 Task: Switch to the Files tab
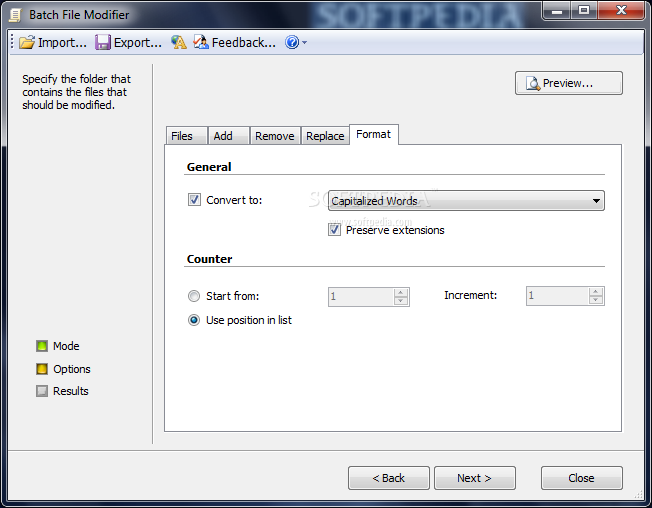186,136
